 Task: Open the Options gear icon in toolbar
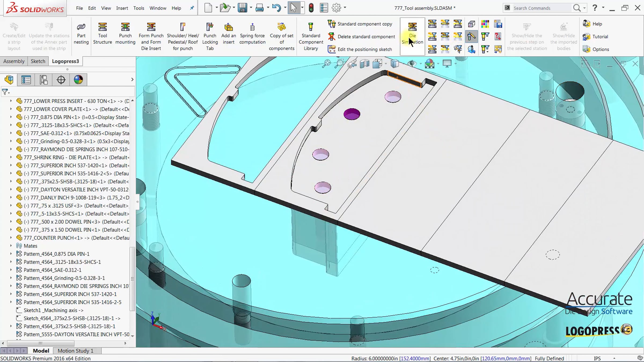click(336, 8)
